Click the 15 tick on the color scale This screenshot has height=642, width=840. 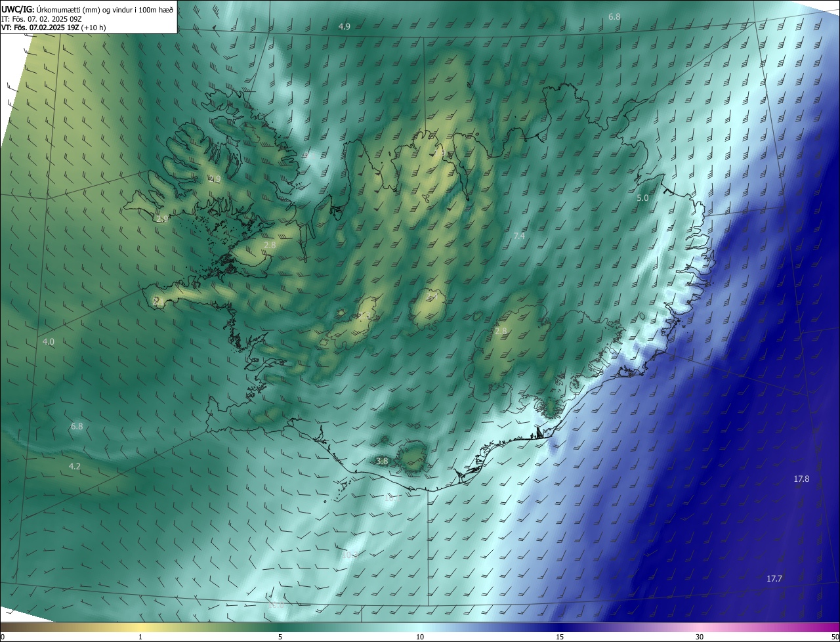point(560,637)
